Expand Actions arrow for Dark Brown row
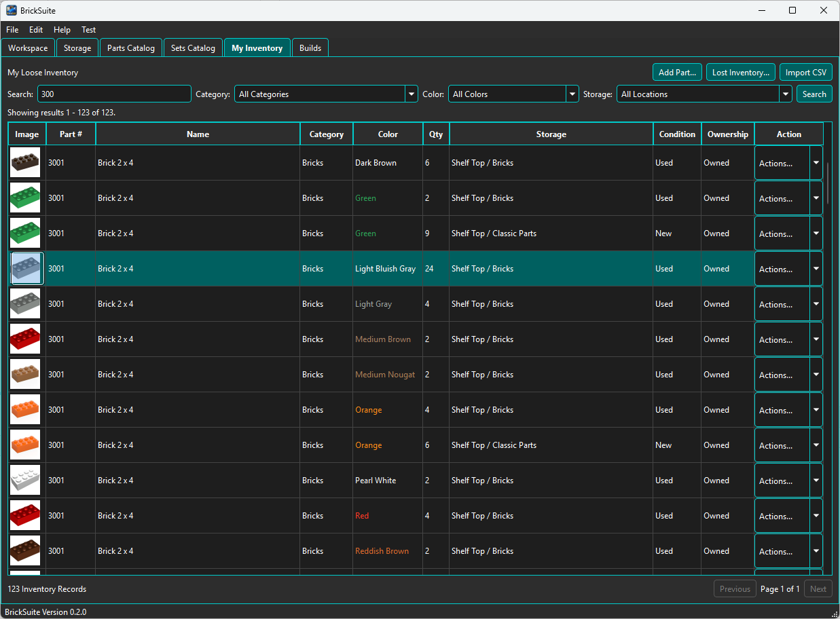The image size is (840, 619). pos(816,163)
